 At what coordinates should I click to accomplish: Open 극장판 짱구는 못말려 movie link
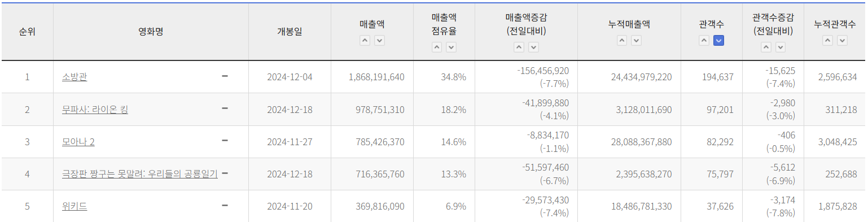pyautogui.click(x=140, y=174)
